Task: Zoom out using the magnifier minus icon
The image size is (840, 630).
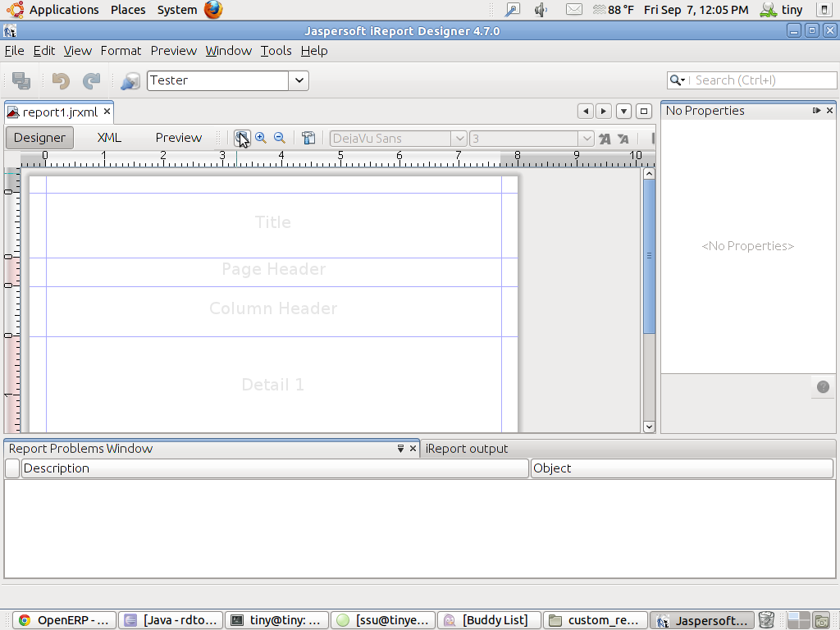Action: click(279, 138)
